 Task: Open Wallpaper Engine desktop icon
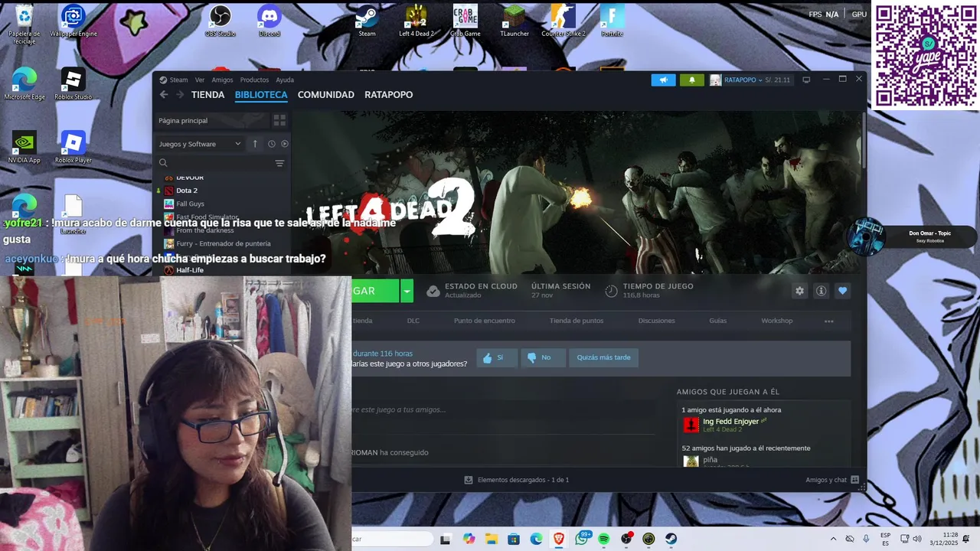point(73,21)
